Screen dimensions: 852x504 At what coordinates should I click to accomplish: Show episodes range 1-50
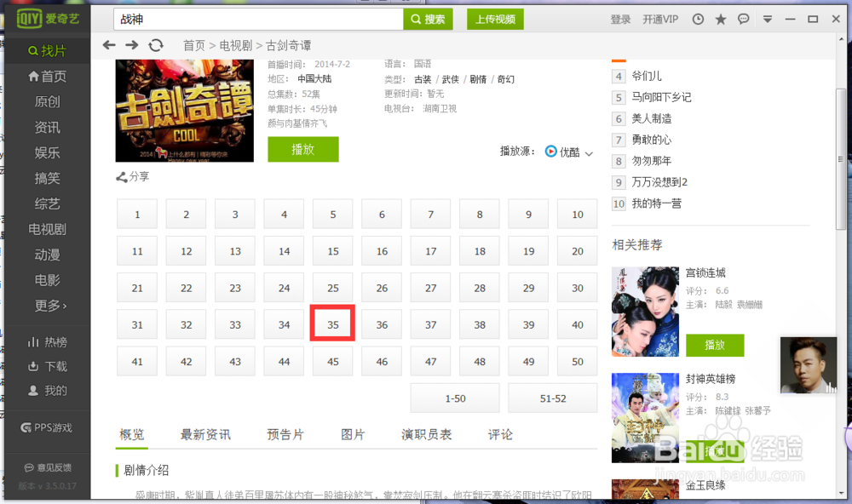(x=455, y=398)
